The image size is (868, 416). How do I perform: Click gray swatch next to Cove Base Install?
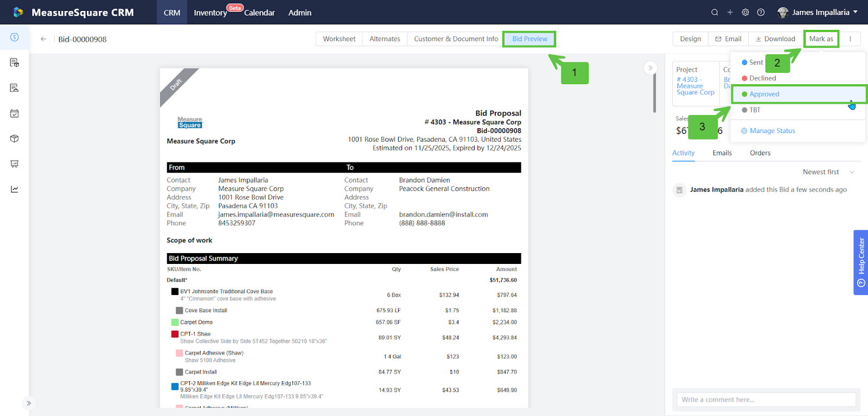(x=179, y=311)
